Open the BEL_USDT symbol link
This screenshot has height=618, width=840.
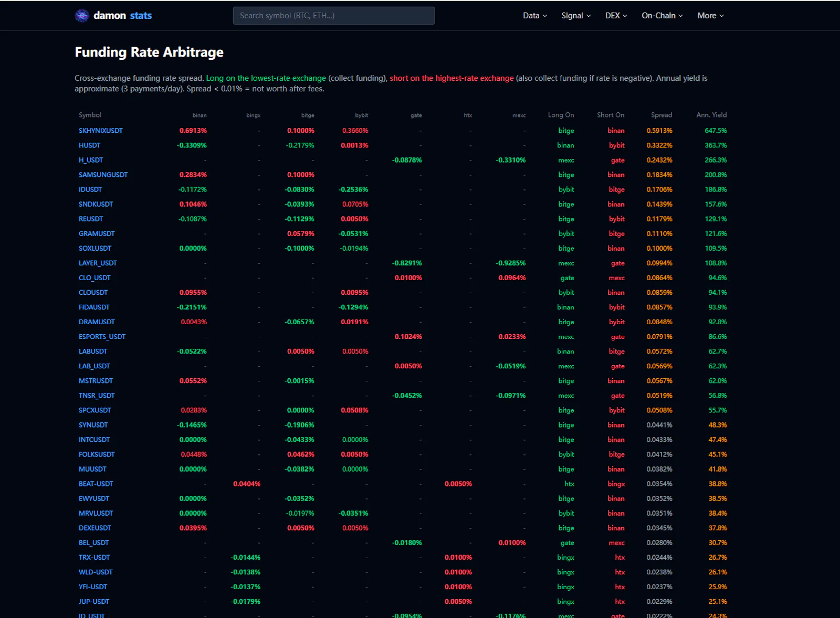point(94,542)
